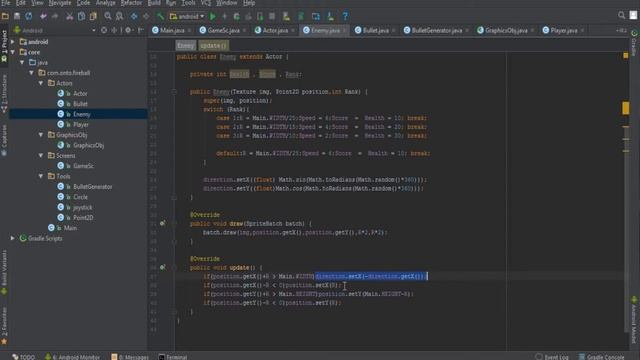Click the Save All toolbar icon

(x=17, y=16)
